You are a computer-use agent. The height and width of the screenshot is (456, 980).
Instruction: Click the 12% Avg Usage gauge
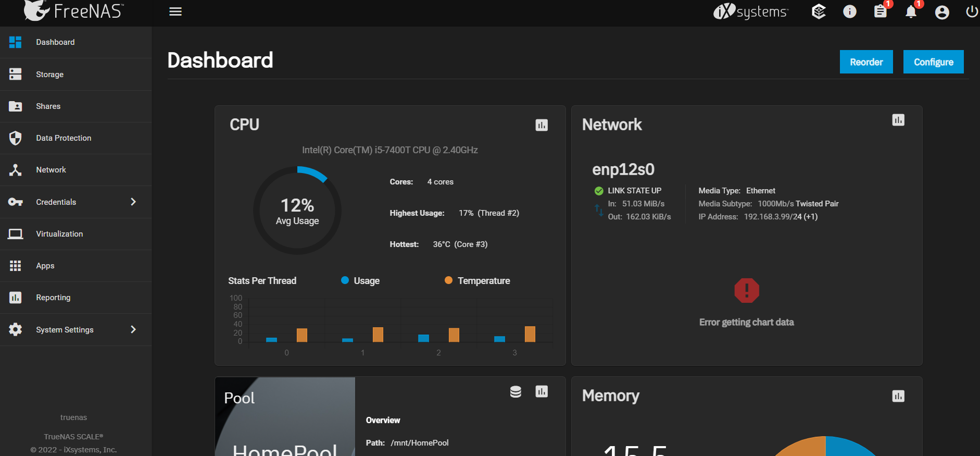tap(297, 211)
